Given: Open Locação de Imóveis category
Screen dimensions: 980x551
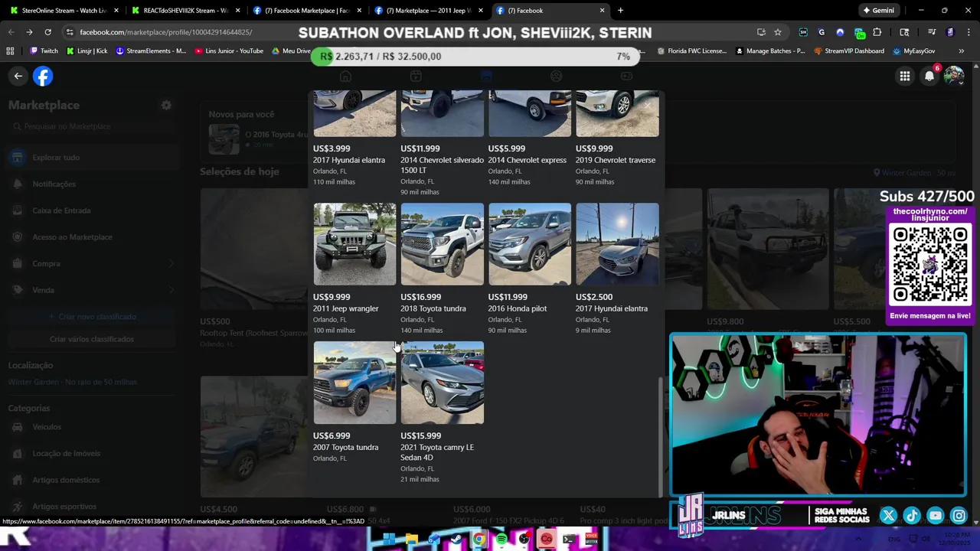Looking at the screenshot, I should coord(92,453).
